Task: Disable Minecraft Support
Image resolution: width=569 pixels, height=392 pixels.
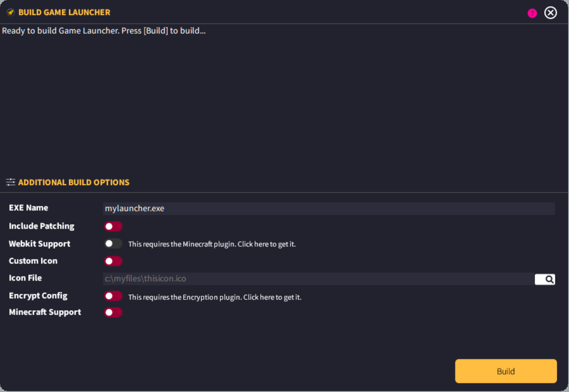Action: tap(113, 312)
